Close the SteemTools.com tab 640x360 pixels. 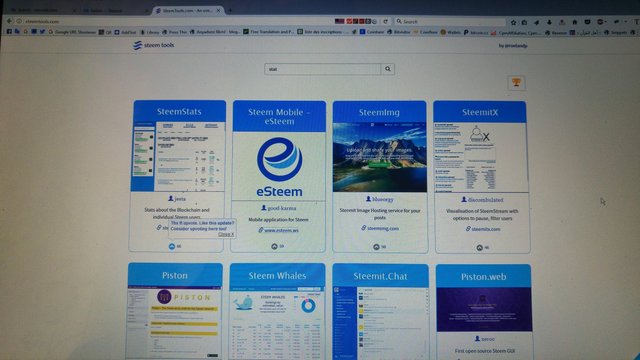coord(218,10)
